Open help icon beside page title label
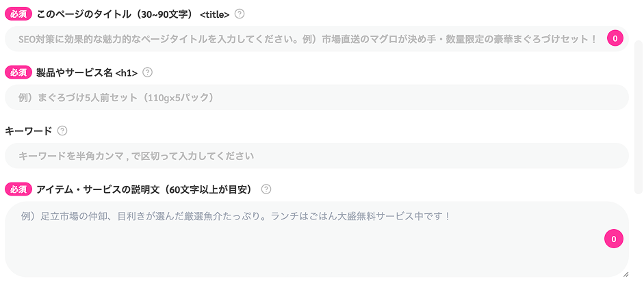644x294 pixels. click(240, 14)
